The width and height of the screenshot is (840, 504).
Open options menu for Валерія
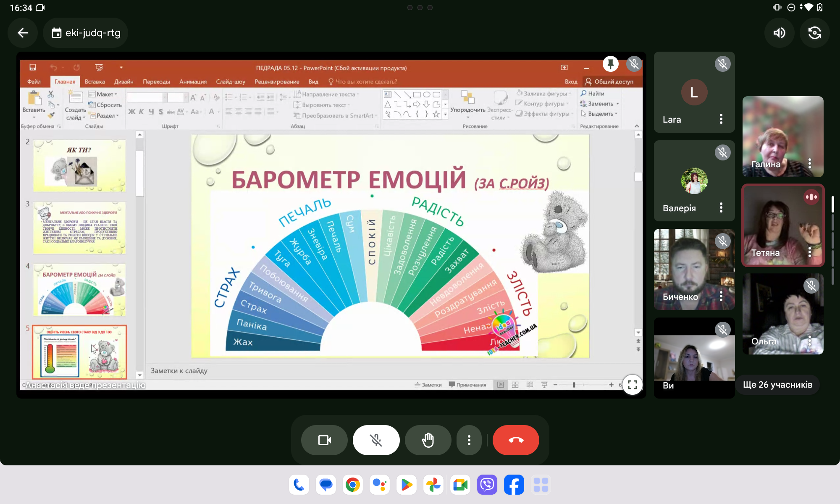(x=721, y=207)
